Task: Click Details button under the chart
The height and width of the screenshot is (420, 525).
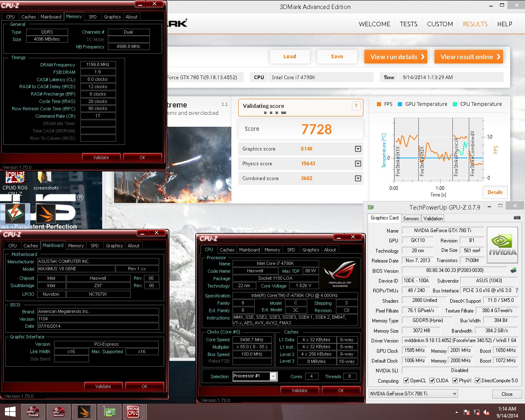Action: coord(495,192)
